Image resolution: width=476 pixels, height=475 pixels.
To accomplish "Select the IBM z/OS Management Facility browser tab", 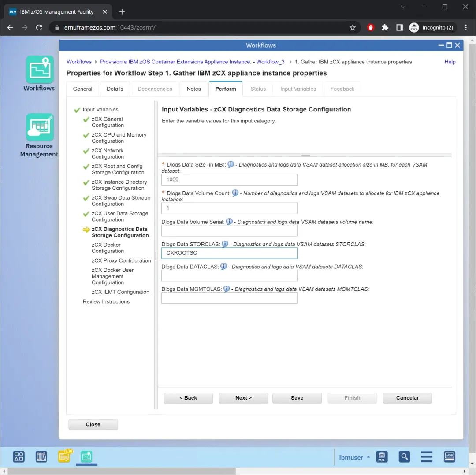I will (58, 12).
